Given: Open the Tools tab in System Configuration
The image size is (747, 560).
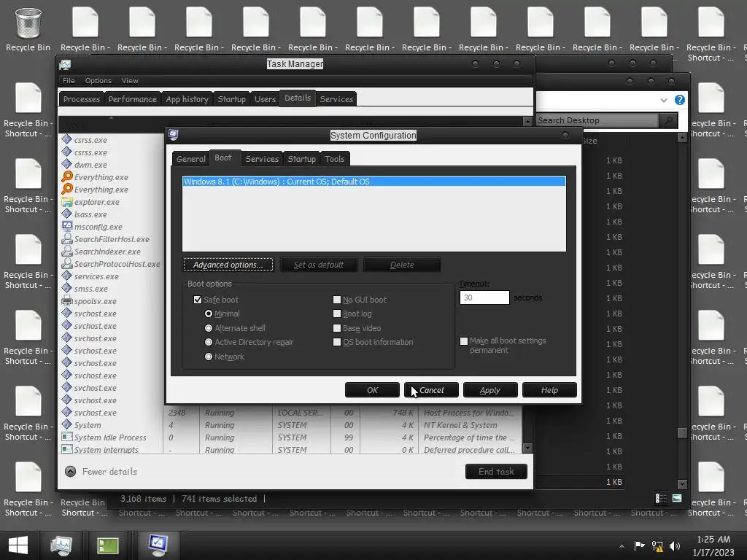Looking at the screenshot, I should 334,159.
